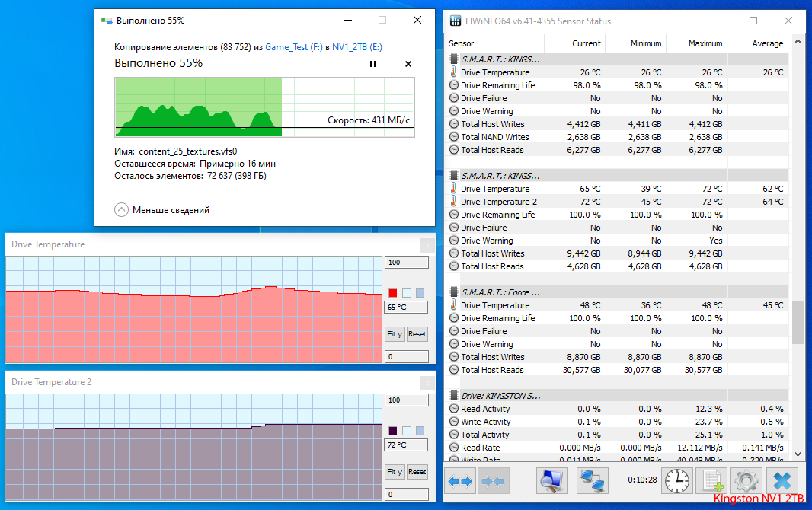
Task: Select the Total NAND Writes row label
Action: click(x=494, y=137)
